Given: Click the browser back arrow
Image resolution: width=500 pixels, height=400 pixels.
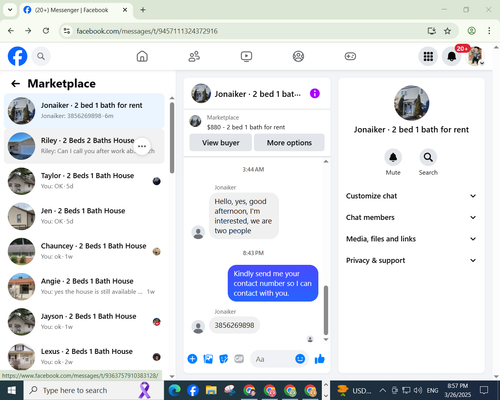Looking at the screenshot, I should click(x=11, y=31).
